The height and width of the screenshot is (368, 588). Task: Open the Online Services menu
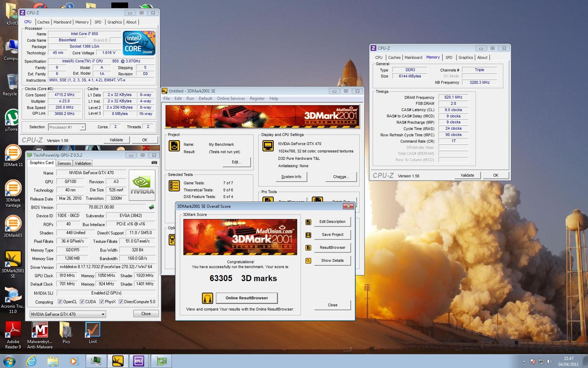click(231, 99)
